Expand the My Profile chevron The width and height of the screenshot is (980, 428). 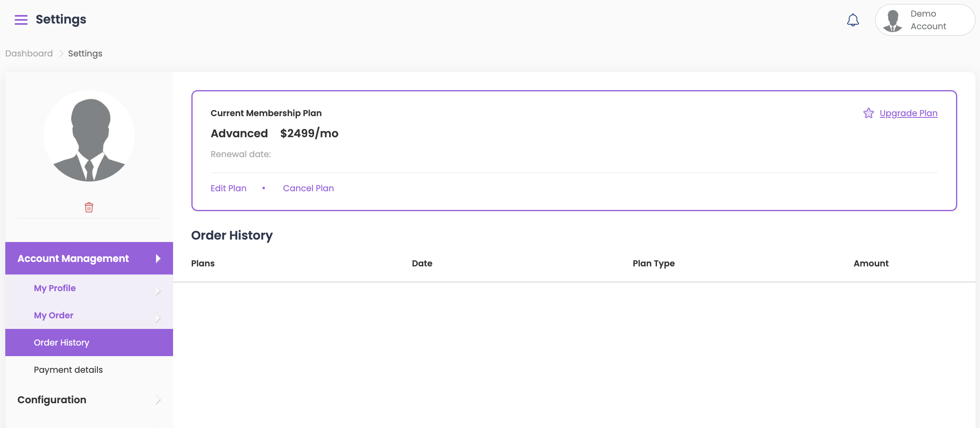tap(158, 291)
